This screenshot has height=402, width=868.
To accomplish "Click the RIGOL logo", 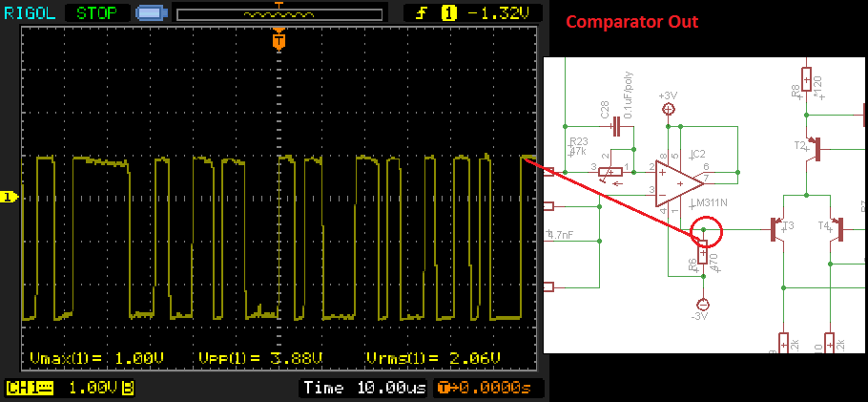I will (x=30, y=12).
